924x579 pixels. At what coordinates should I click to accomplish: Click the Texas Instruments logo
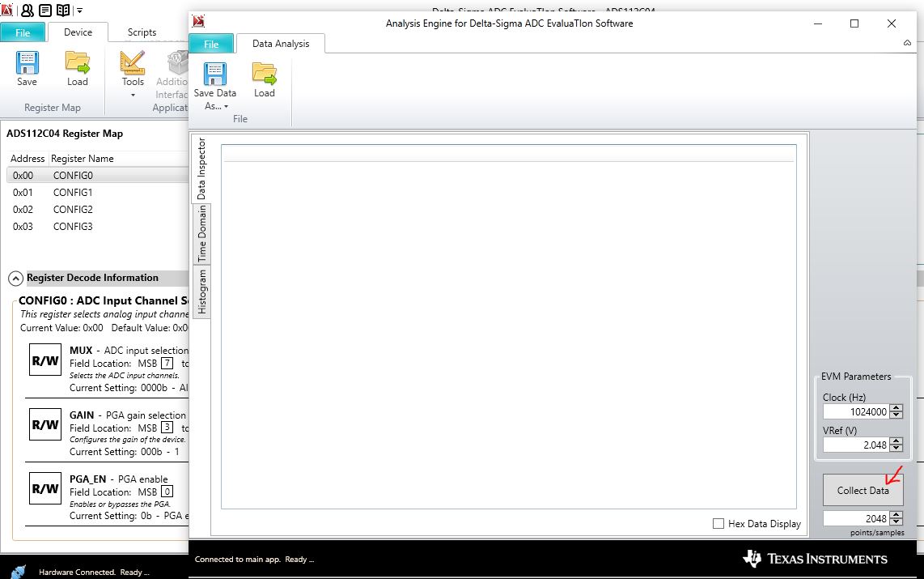coord(816,559)
